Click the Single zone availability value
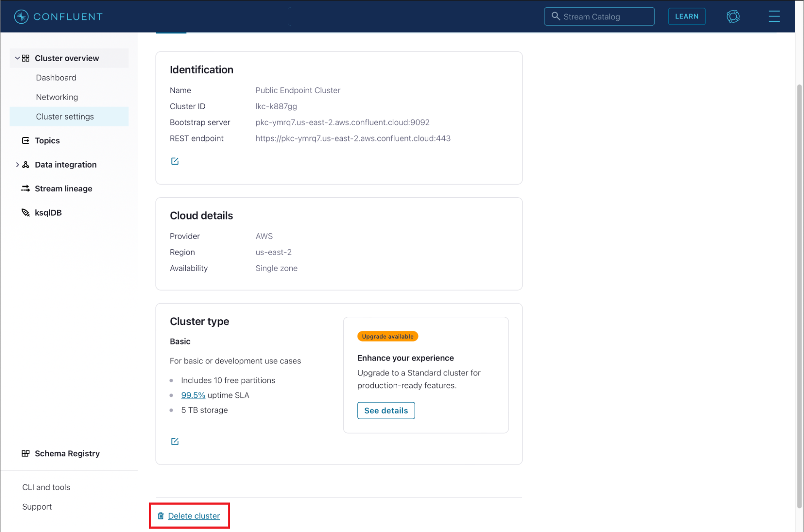Image resolution: width=804 pixels, height=532 pixels. tap(276, 268)
